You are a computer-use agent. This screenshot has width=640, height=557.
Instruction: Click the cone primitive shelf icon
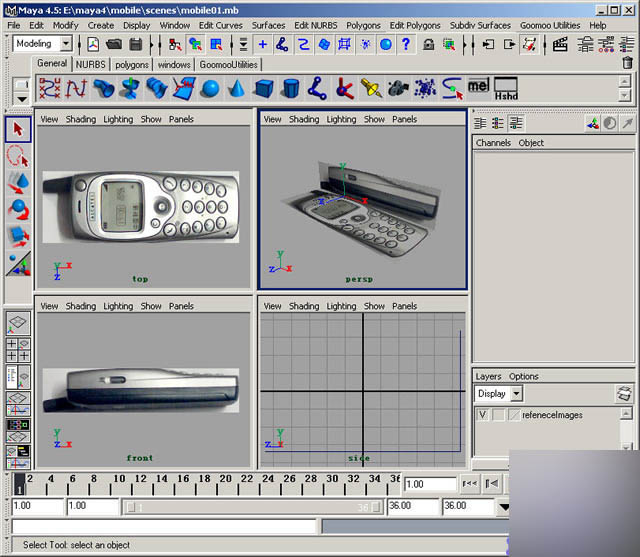(x=236, y=89)
